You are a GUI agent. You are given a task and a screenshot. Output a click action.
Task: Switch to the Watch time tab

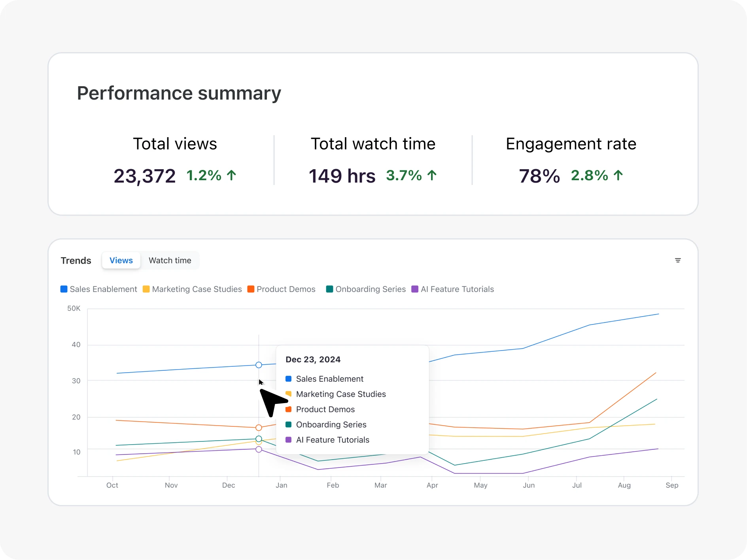(170, 260)
